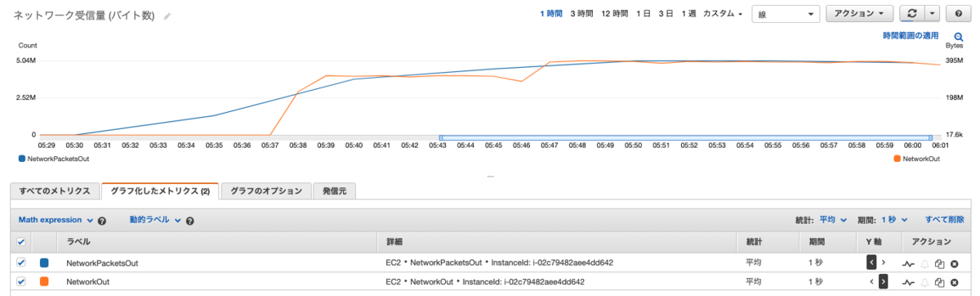Duplicate the NetworkOut metric row
This screenshot has width=980, height=296.
pyautogui.click(x=940, y=282)
